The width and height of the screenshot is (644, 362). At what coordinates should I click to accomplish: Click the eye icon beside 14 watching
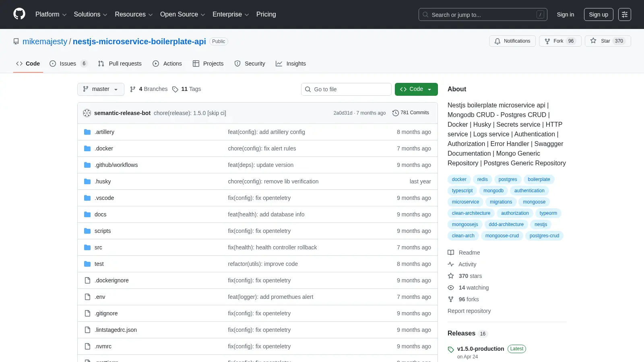[451, 288]
